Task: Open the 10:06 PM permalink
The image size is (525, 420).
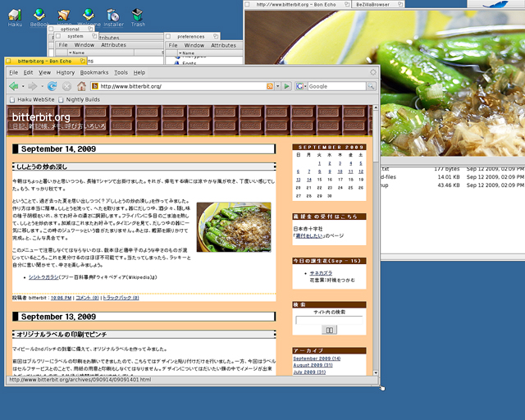Action: point(61,298)
